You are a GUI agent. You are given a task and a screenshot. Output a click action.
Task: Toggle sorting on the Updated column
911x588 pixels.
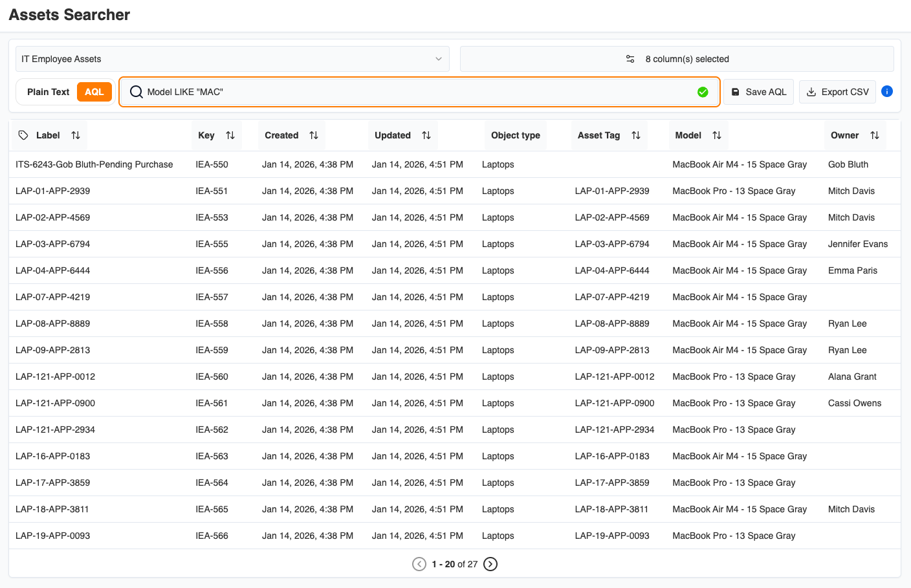pos(426,135)
